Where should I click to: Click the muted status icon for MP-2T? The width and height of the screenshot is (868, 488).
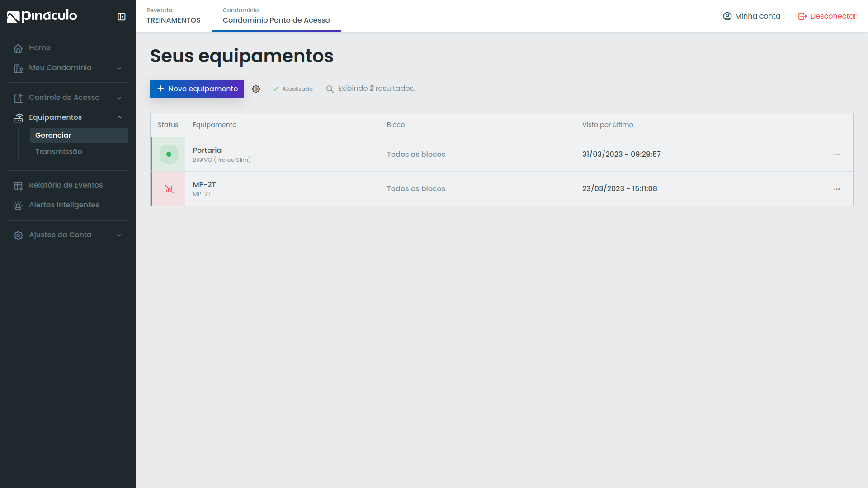(169, 189)
